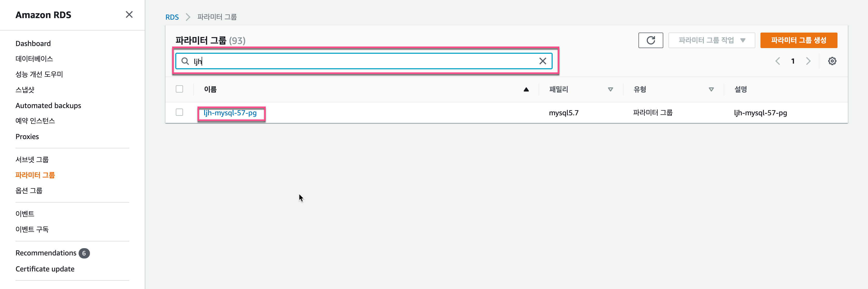Image resolution: width=868 pixels, height=289 pixels.
Task: Focus the parameter group search field
Action: [x=364, y=61]
